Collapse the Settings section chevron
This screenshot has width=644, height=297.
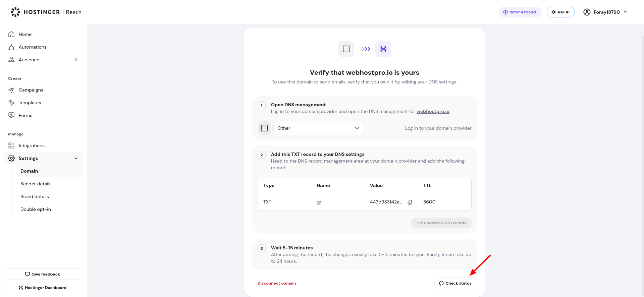tap(76, 158)
